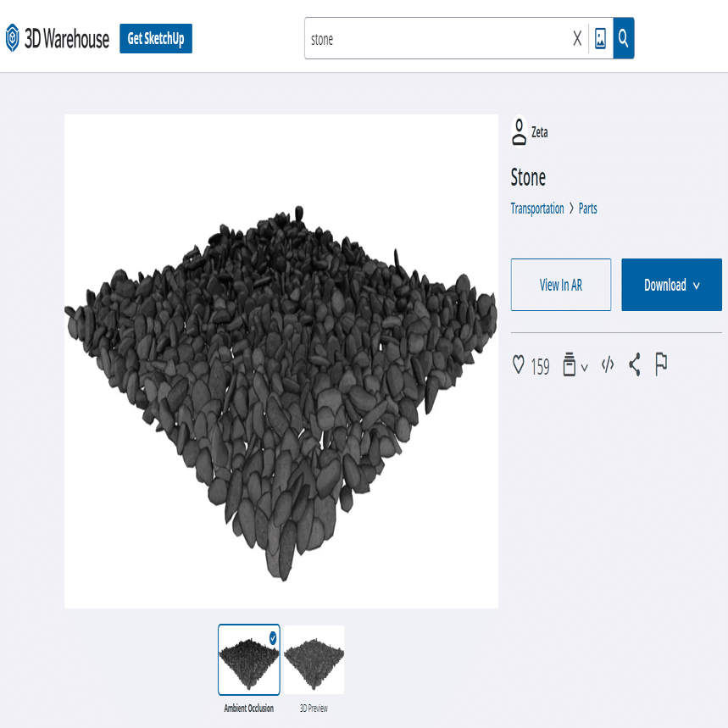Viewport: 728px width, 728px height.
Task: Open Zeta's user profile avatar
Action: tap(519, 132)
